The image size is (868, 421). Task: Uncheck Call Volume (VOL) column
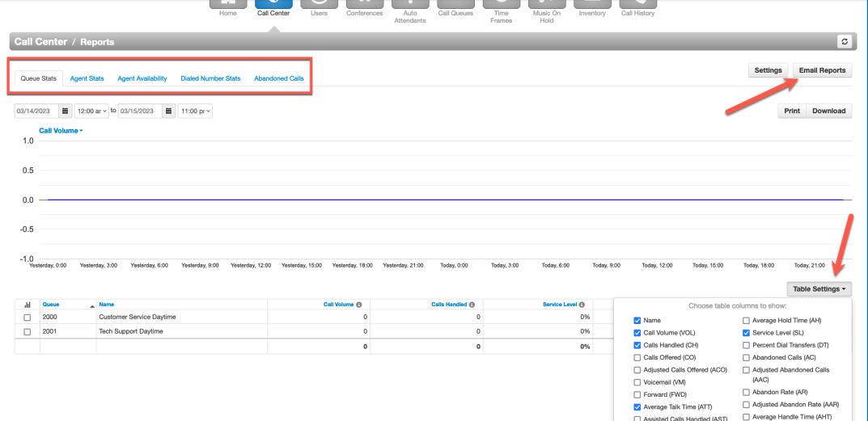pos(637,333)
